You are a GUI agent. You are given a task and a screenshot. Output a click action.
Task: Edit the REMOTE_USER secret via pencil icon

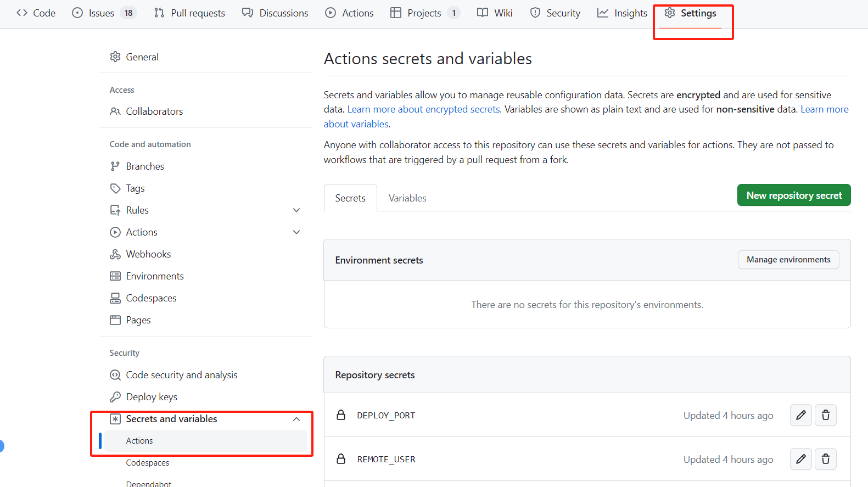(800, 459)
